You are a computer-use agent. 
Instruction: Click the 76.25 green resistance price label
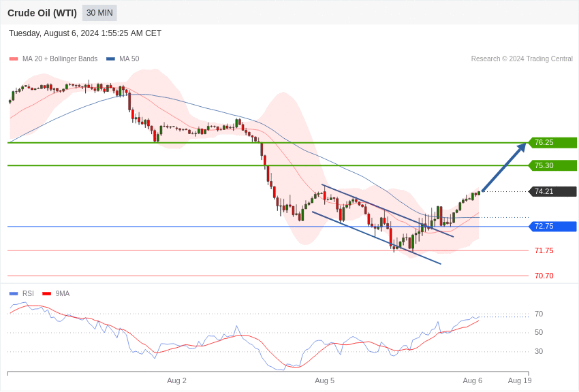pos(553,142)
